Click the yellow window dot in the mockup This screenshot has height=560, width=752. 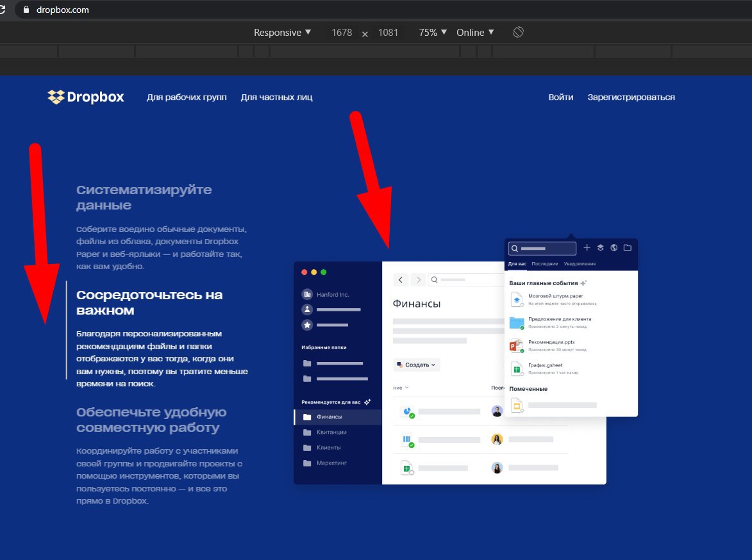[x=313, y=272]
